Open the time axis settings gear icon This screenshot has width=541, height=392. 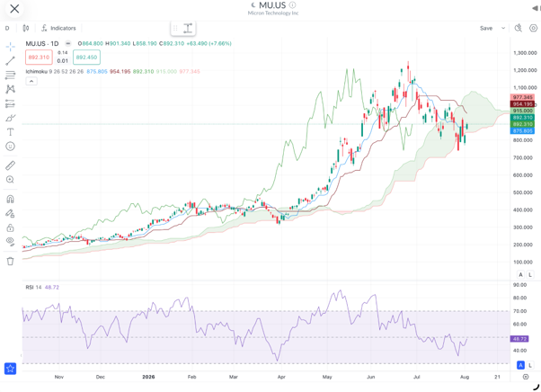(x=526, y=377)
